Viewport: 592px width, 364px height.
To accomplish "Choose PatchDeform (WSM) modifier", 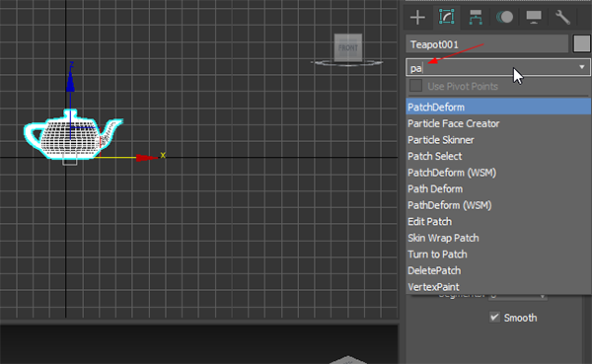I will [x=498, y=173].
